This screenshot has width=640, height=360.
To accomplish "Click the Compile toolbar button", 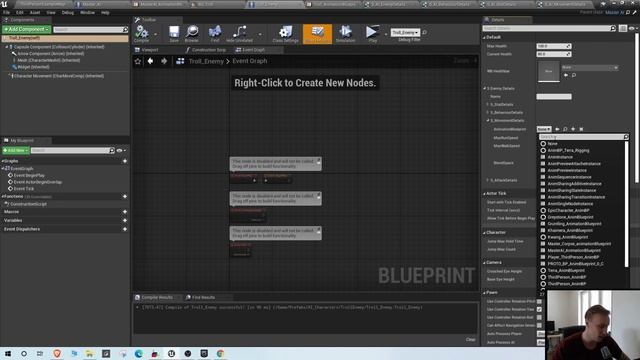I will point(142,33).
